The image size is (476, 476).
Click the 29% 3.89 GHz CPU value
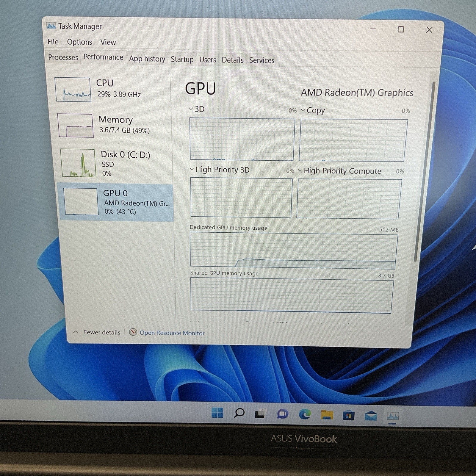click(119, 94)
